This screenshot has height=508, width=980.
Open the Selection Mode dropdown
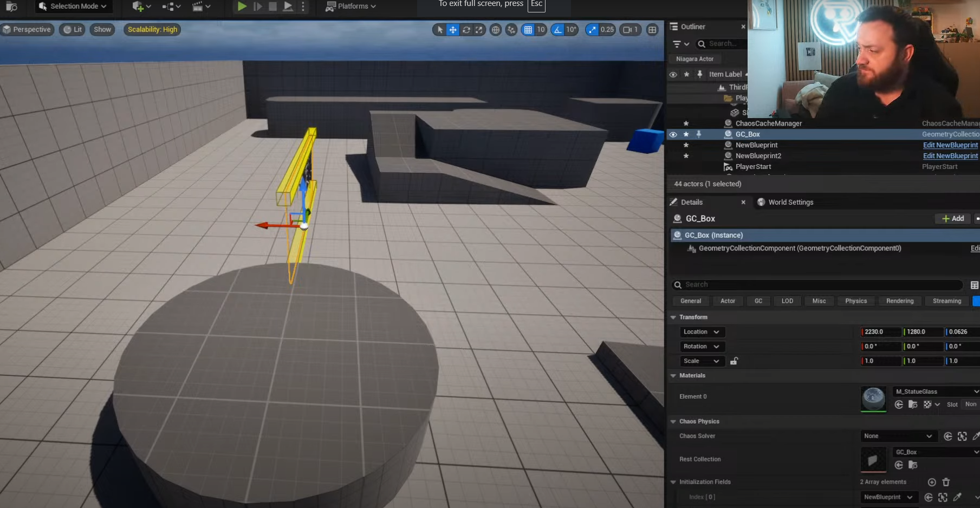pyautogui.click(x=73, y=6)
